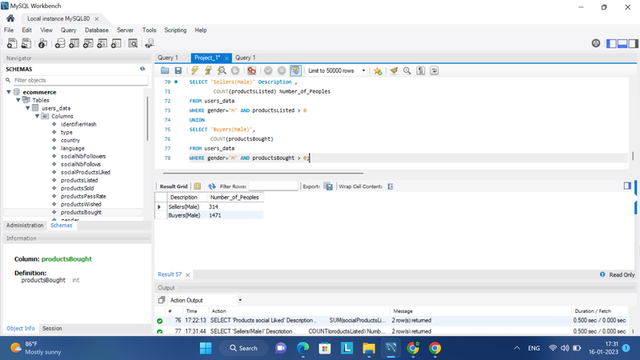Click the create new view icon
The image size is (640, 360).
(x=88, y=43)
